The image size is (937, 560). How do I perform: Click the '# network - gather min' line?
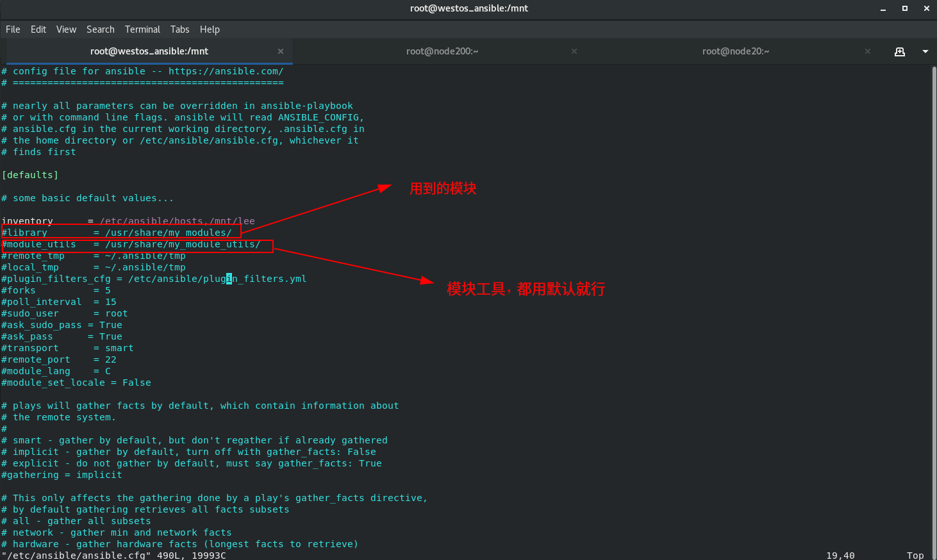pos(117,532)
